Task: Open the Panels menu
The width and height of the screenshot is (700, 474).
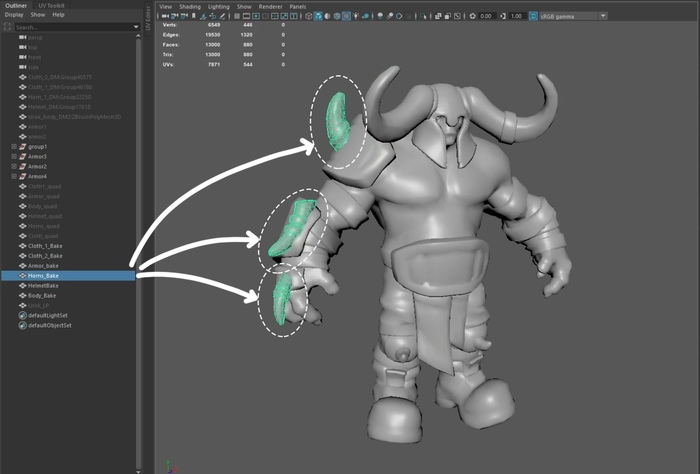Action: pos(298,7)
